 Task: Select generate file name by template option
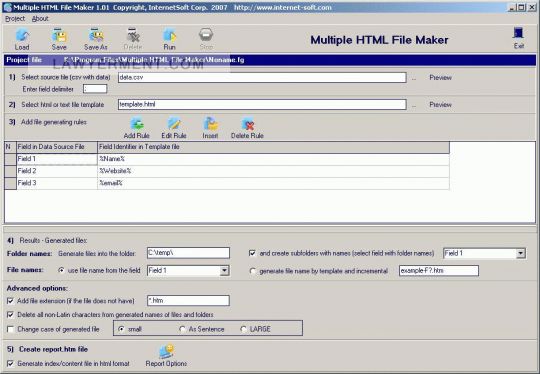252,271
